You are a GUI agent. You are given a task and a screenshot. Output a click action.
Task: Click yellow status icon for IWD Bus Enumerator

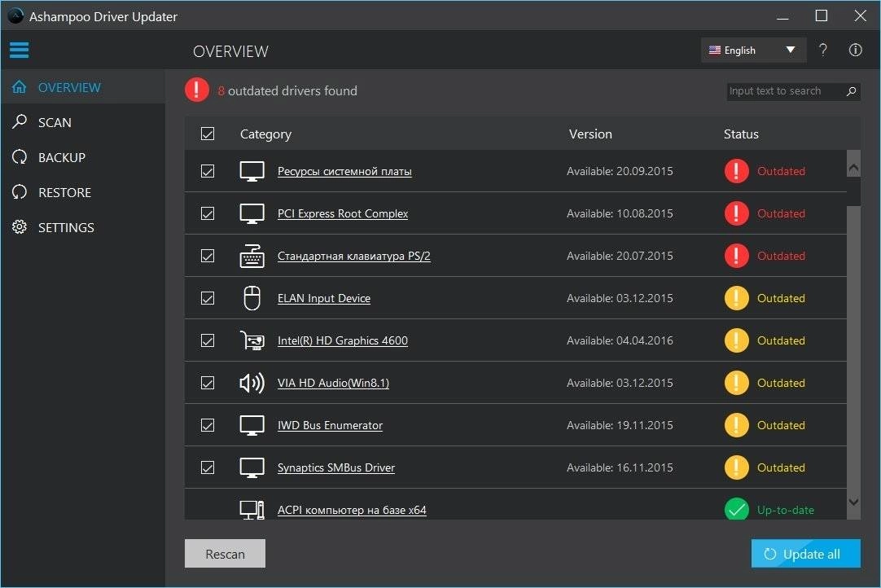(736, 425)
